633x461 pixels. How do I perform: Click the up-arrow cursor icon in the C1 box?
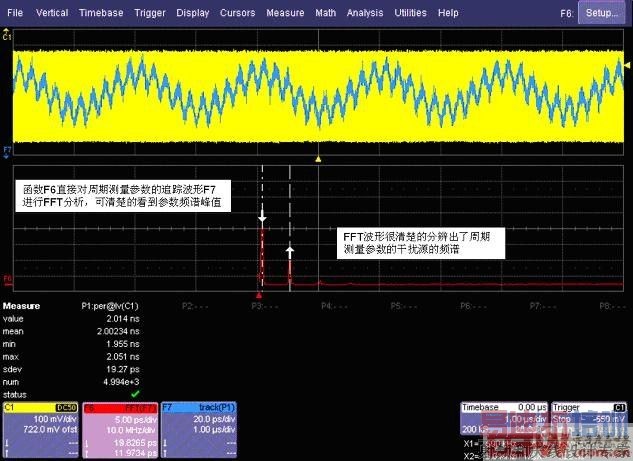(x=7, y=454)
